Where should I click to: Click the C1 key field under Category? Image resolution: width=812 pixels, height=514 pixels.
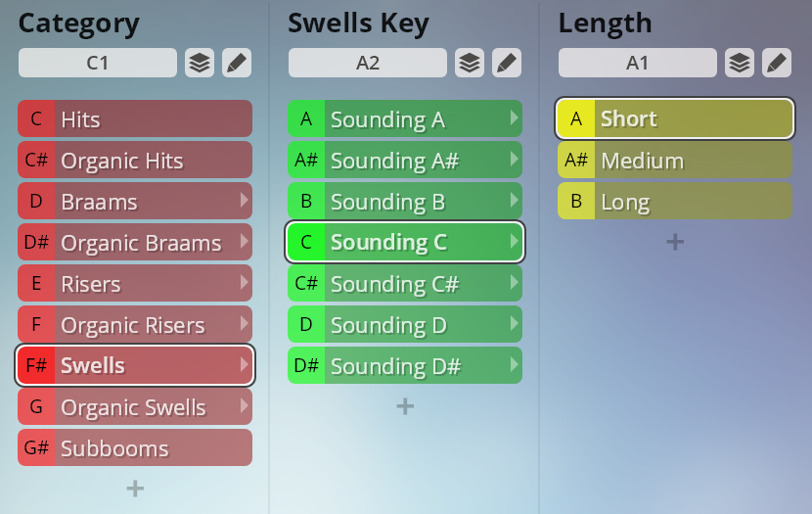98,63
